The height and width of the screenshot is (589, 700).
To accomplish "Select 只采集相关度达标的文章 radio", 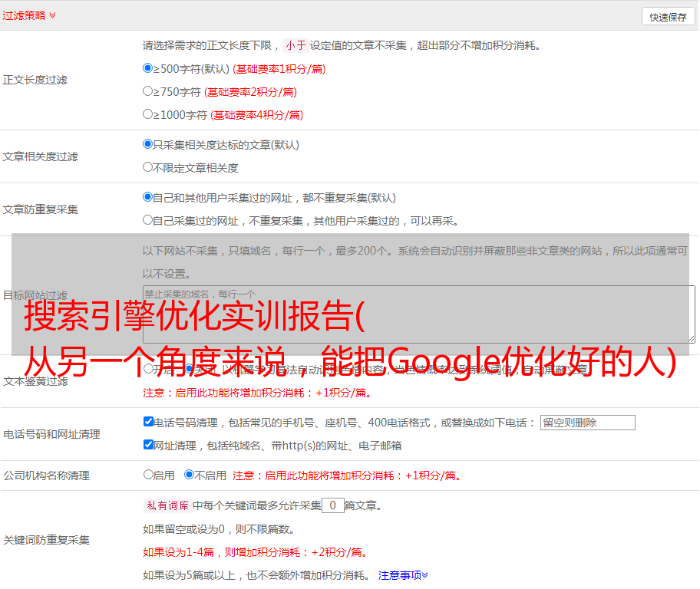I will click(148, 144).
